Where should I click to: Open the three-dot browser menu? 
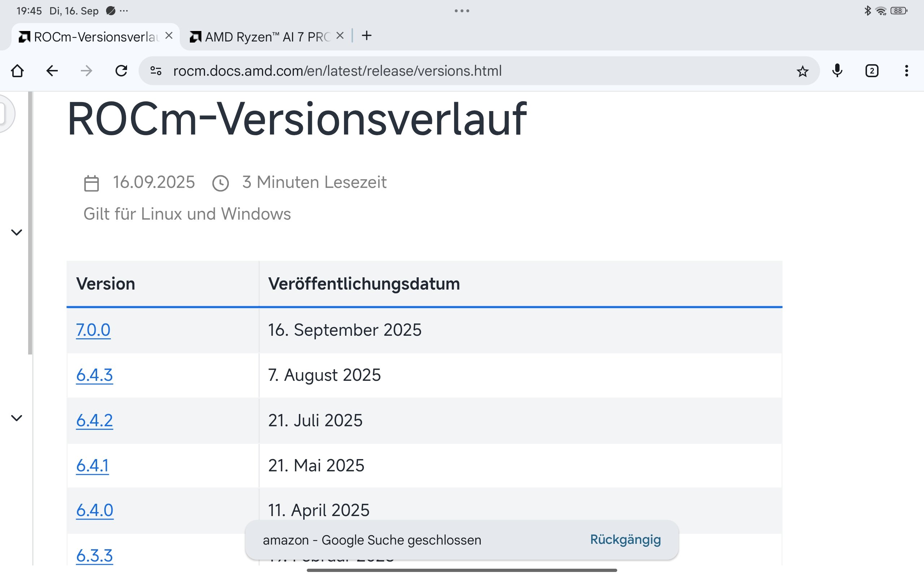[x=906, y=71]
